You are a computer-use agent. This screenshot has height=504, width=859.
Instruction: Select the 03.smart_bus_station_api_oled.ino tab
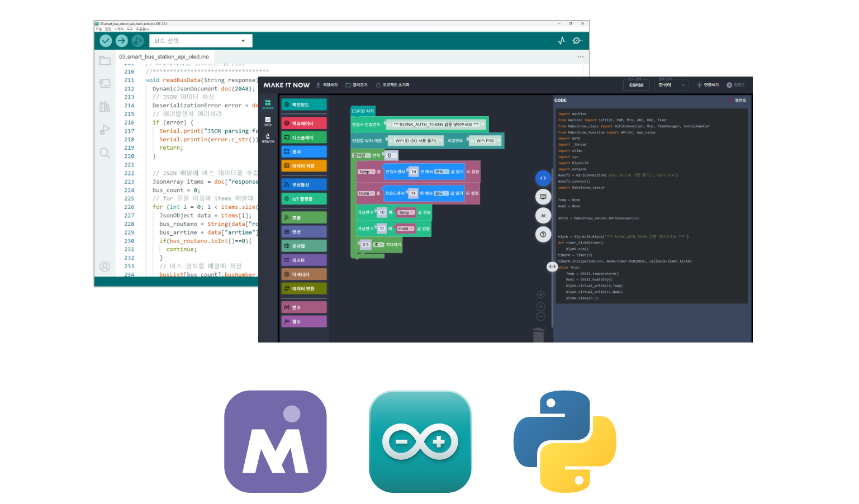click(164, 57)
